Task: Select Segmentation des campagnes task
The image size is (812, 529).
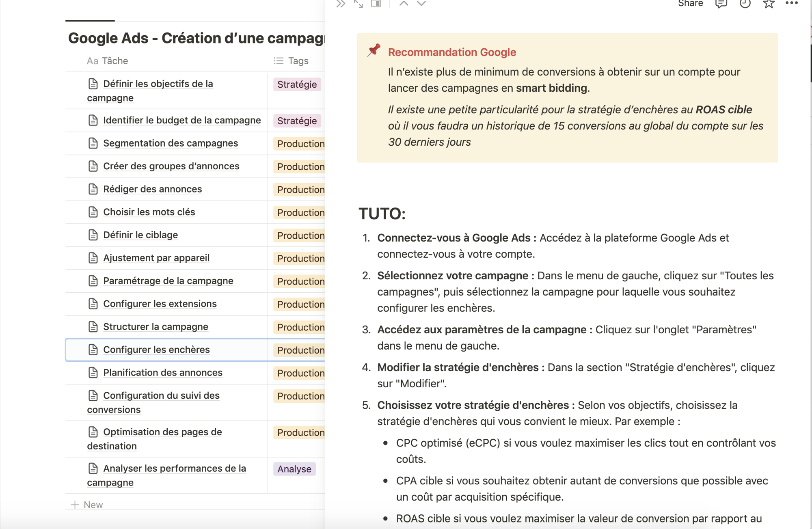Action: pos(171,143)
